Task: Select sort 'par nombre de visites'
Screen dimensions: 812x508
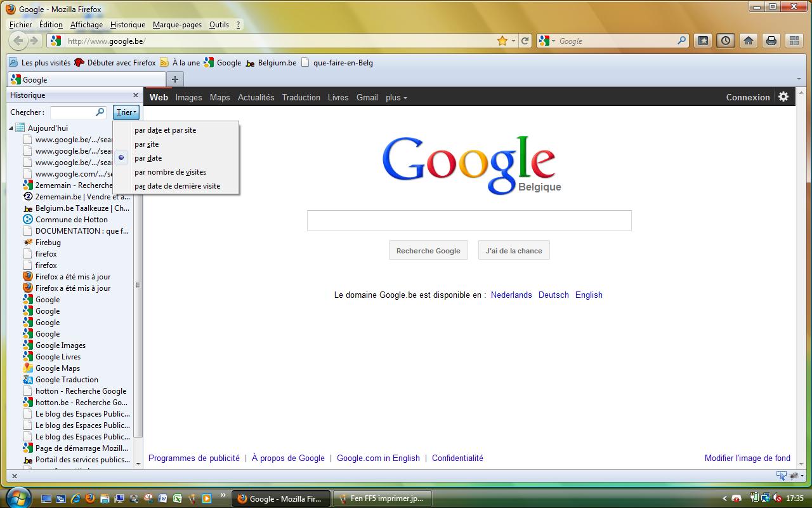Action: (170, 172)
